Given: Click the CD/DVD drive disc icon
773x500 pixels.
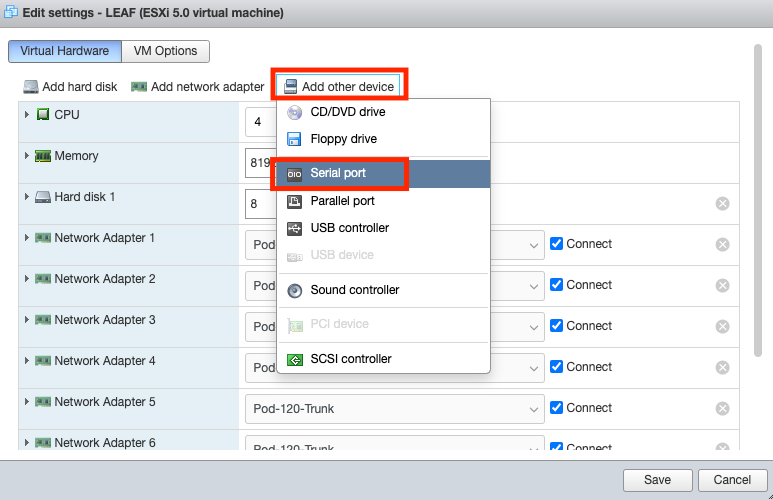Looking at the screenshot, I should (294, 113).
